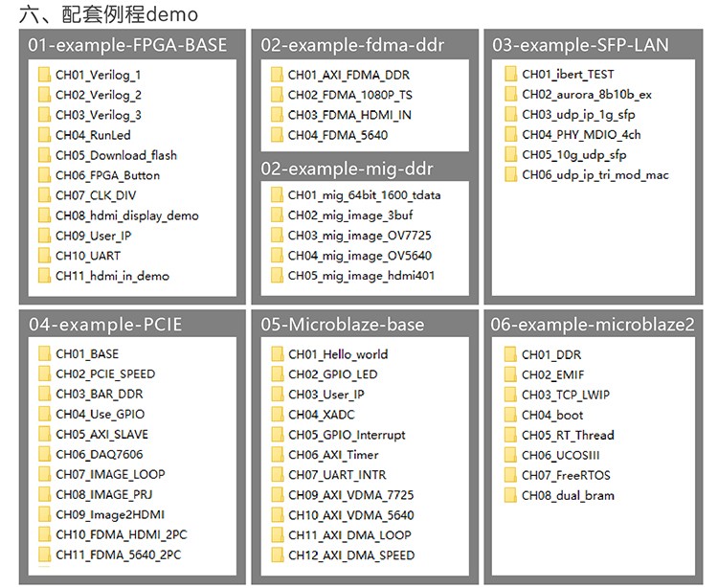This screenshot has height=588, width=718.
Task: Click folder icon for CH04_XADC
Action: pos(277,415)
